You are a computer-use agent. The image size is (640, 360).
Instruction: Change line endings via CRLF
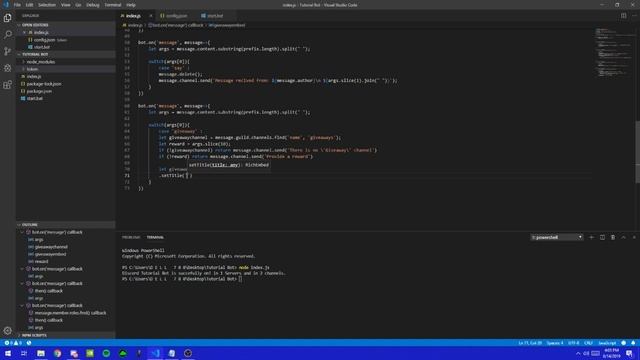(x=588, y=343)
